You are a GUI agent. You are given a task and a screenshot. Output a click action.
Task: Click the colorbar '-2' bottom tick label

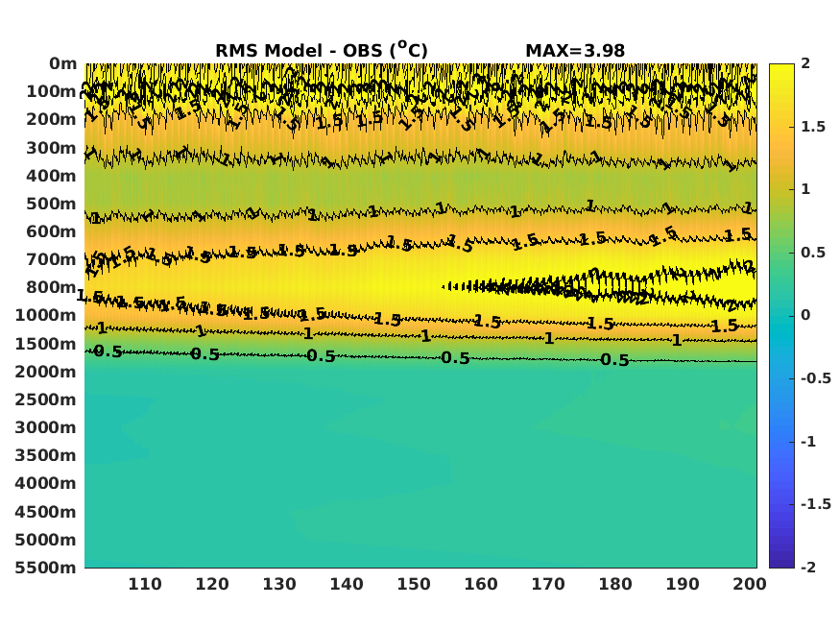point(808,567)
